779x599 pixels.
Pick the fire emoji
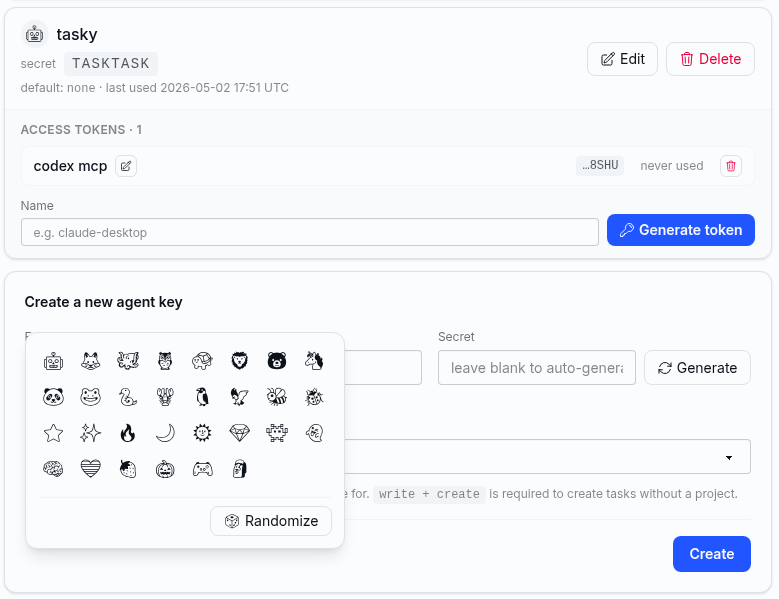point(128,433)
